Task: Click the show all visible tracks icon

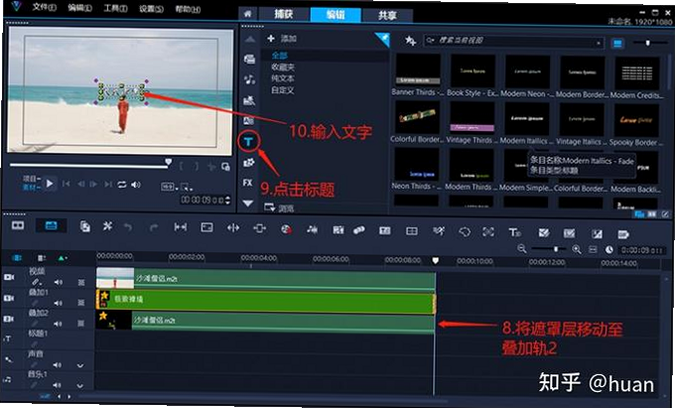Action: (17, 258)
